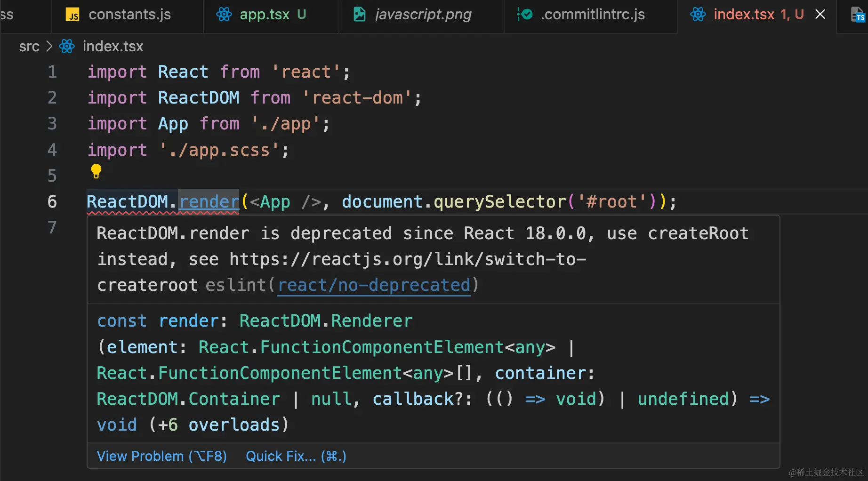Click ReactDOM at the start of line 6
Image resolution: width=868 pixels, height=481 pixels.
pyautogui.click(x=127, y=202)
